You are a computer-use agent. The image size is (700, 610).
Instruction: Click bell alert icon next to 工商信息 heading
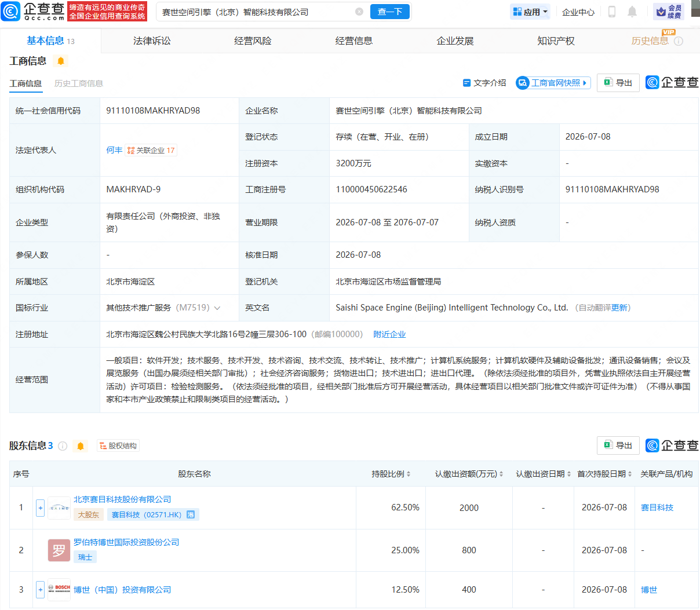pos(61,61)
